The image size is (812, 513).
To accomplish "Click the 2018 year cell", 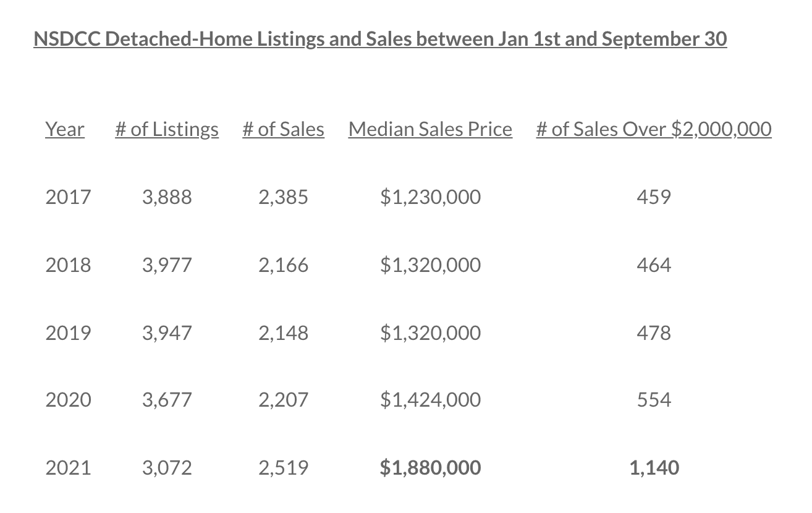I will (x=68, y=265).
